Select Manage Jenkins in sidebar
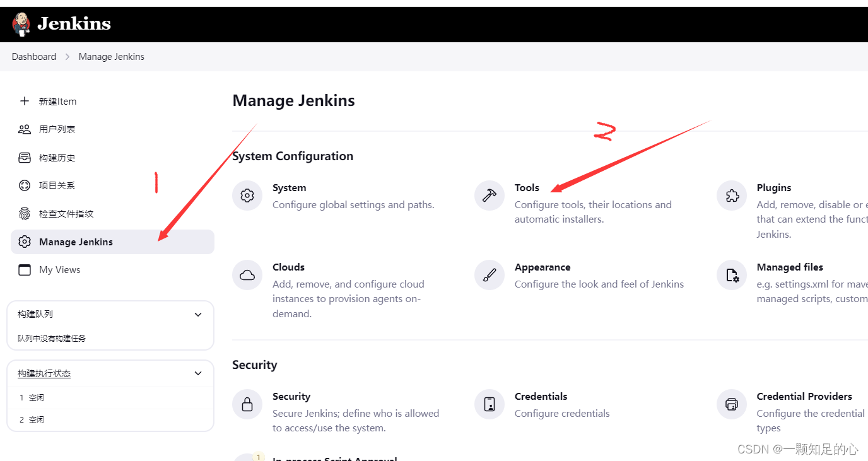Image resolution: width=868 pixels, height=461 pixels. pyautogui.click(x=112, y=242)
